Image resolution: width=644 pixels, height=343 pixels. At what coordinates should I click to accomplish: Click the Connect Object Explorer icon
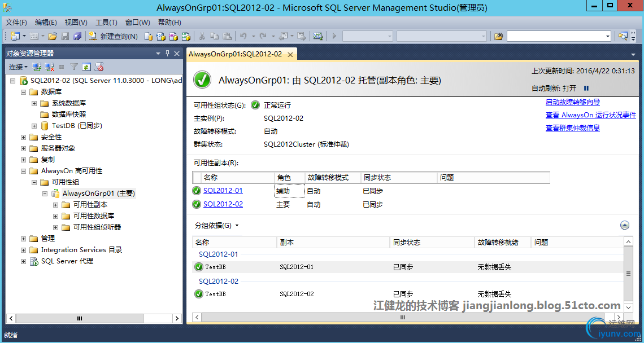point(37,67)
